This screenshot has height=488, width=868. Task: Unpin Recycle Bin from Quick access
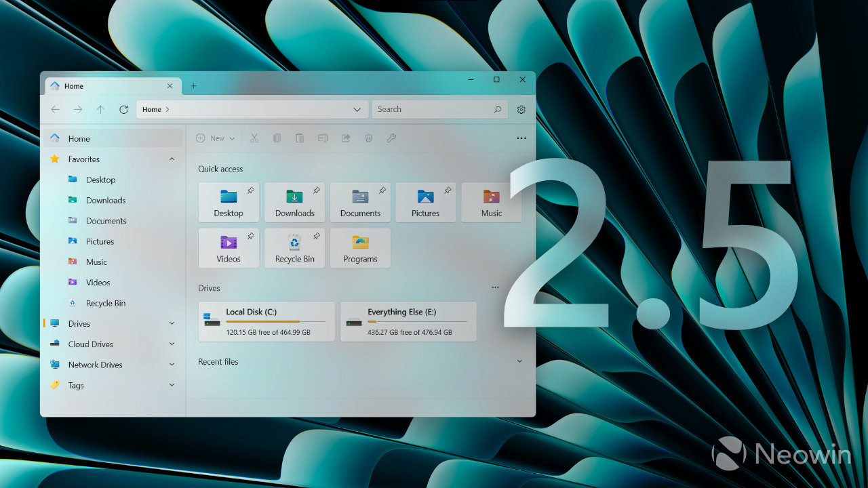316,236
